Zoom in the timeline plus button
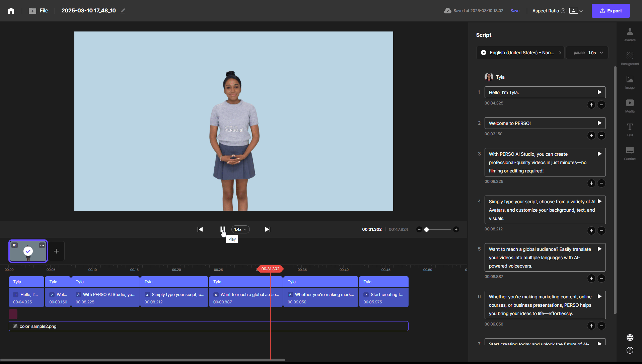The height and width of the screenshot is (364, 642). [x=456, y=229]
